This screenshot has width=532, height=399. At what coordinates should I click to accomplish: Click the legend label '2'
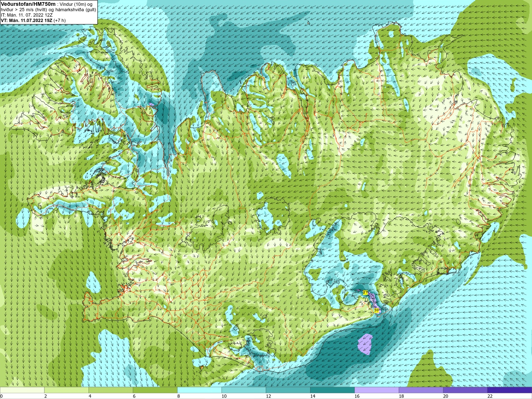[x=45, y=396]
